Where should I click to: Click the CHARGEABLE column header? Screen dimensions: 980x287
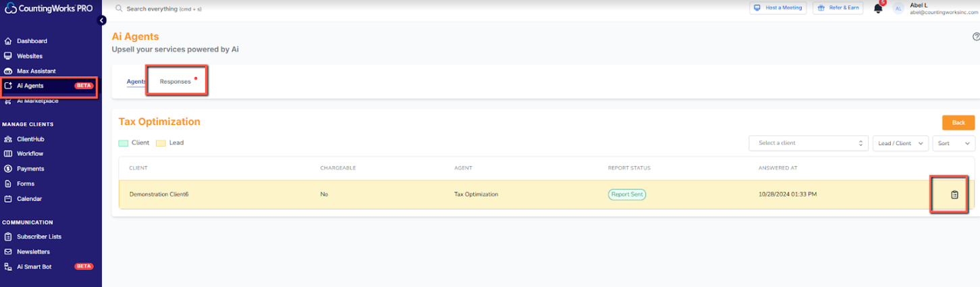coord(337,168)
